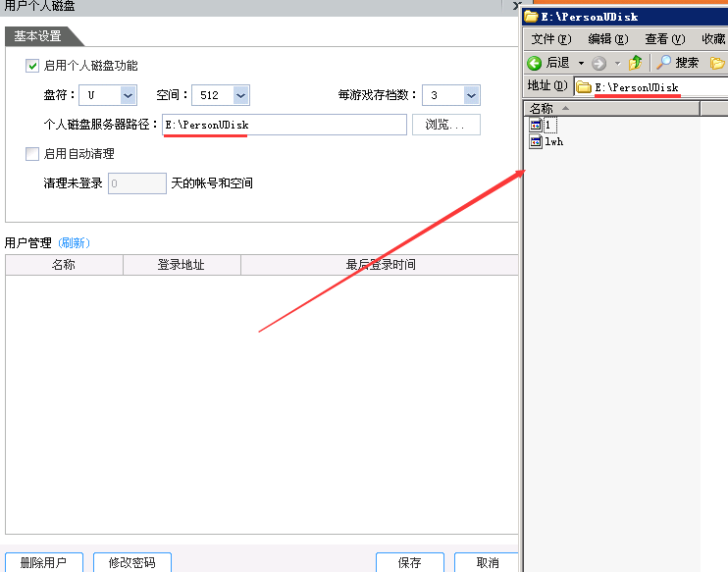Switch to the 基本设置 tab

pos(39,36)
